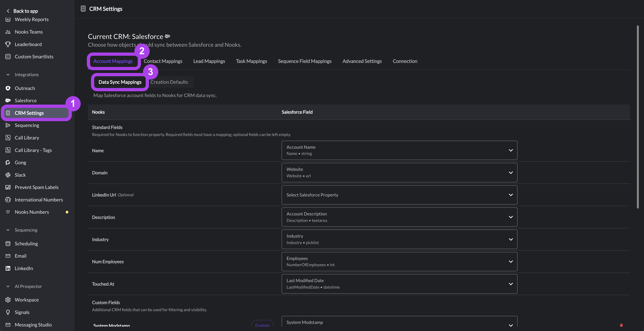The image size is (644, 331).
Task: Open the Domain field Website dropdown
Action: tap(399, 172)
